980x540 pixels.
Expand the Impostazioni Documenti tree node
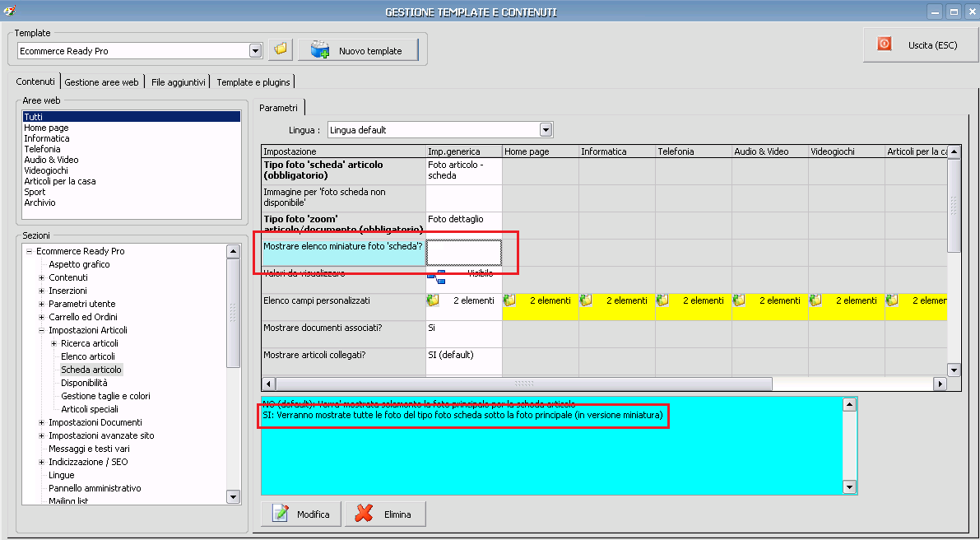click(x=42, y=422)
